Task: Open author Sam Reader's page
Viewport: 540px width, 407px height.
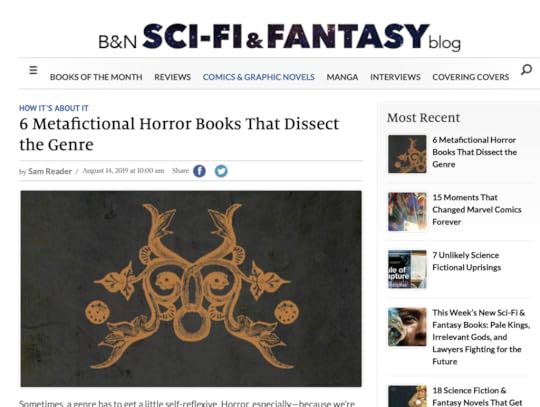Action: click(x=50, y=171)
